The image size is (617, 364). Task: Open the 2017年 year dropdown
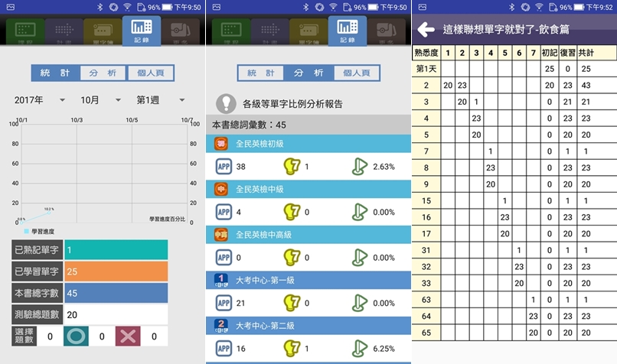pos(39,100)
